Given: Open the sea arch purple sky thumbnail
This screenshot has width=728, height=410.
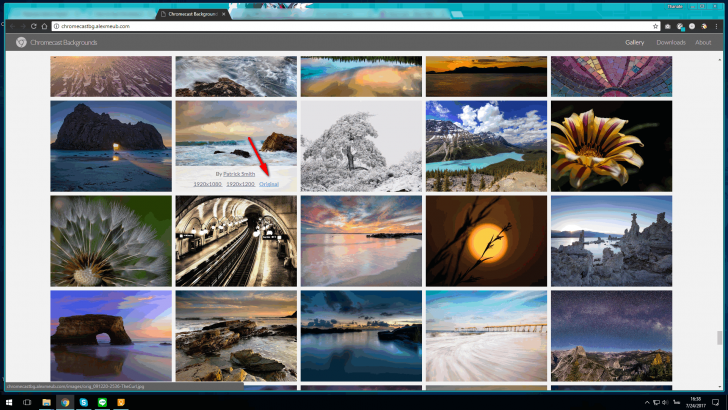Looking at the screenshot, I should click(x=111, y=336).
